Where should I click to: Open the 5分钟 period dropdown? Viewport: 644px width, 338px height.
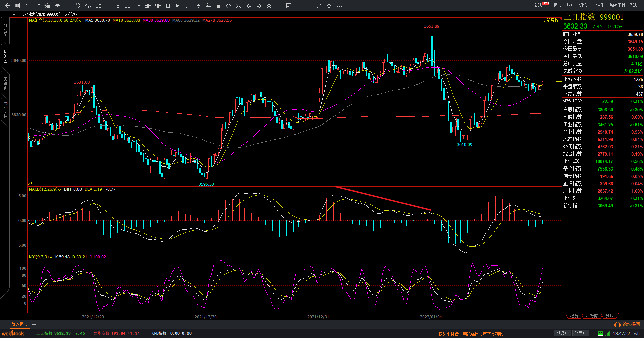tap(72, 14)
